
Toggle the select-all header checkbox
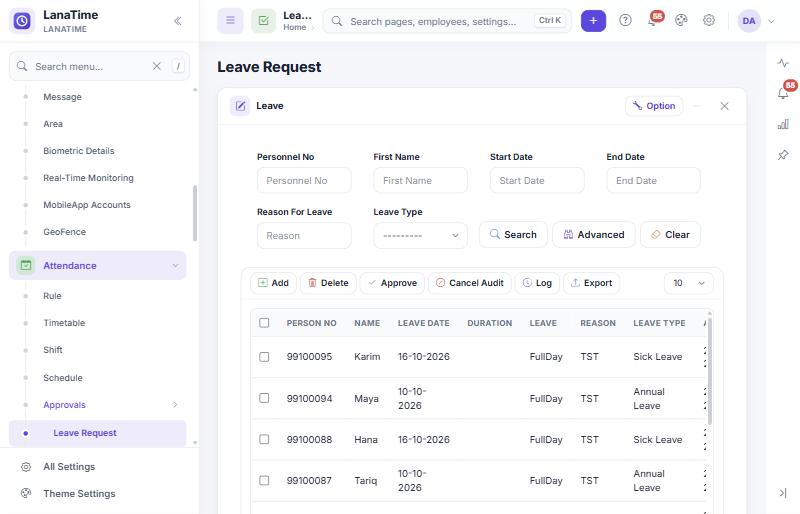pos(264,323)
